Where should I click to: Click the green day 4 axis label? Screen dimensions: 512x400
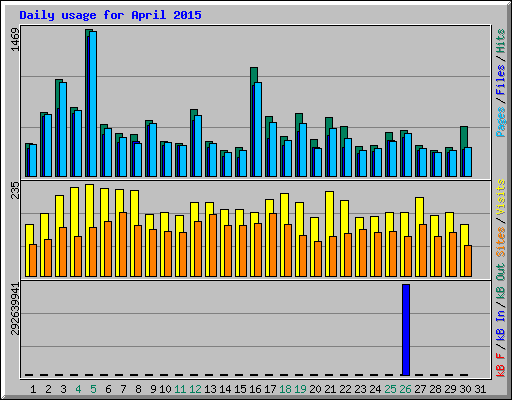click(x=78, y=389)
